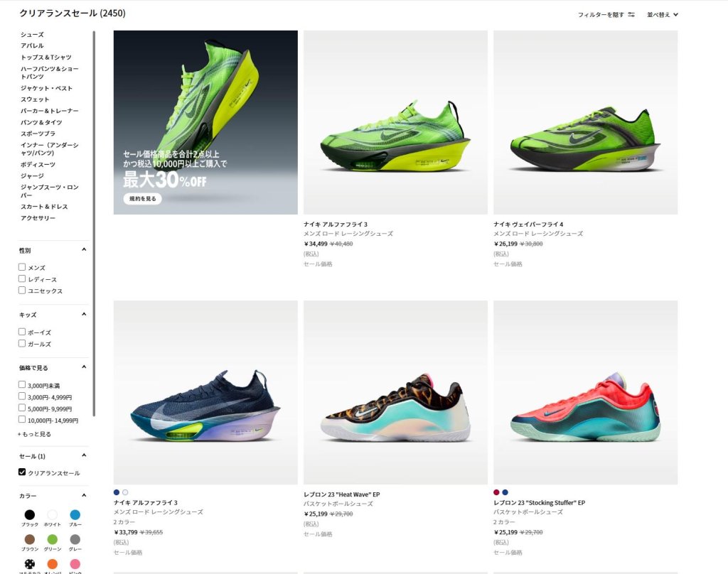This screenshot has height=574, width=728.
Task: Filter by the Black color swatch
Action: click(x=29, y=515)
